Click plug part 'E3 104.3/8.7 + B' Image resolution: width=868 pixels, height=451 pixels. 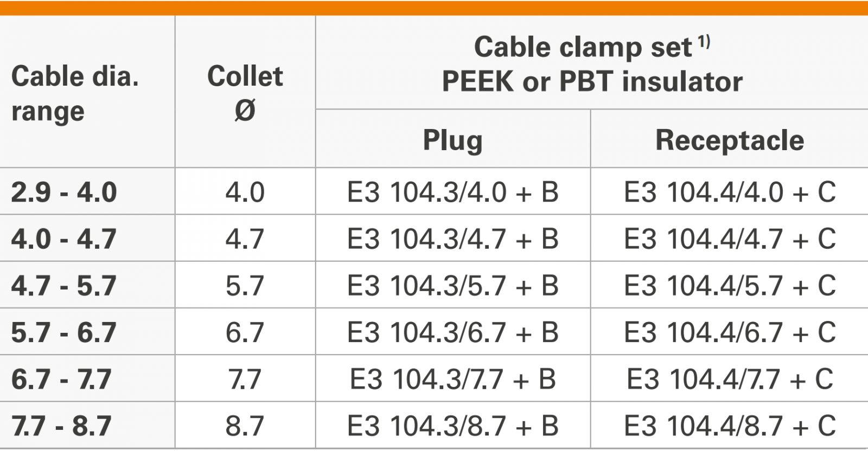pyautogui.click(x=452, y=426)
